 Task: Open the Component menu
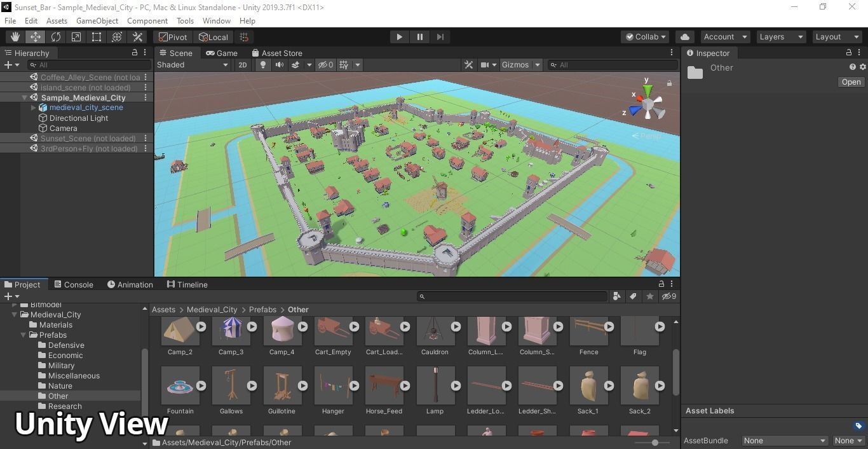pos(147,21)
